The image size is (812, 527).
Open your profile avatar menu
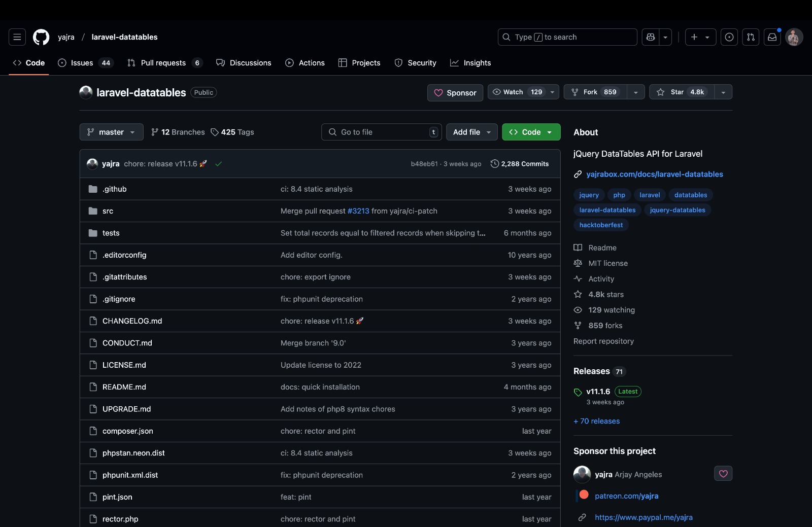coord(794,37)
